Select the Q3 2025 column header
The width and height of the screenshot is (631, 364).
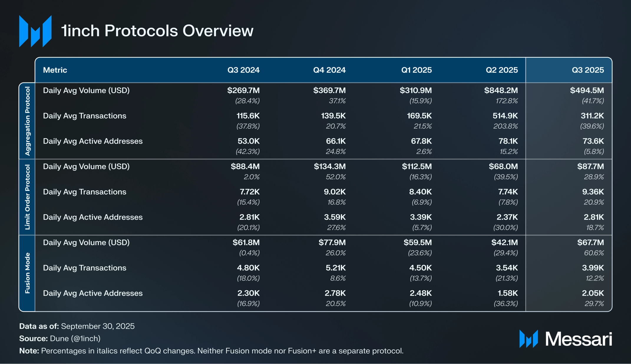587,70
